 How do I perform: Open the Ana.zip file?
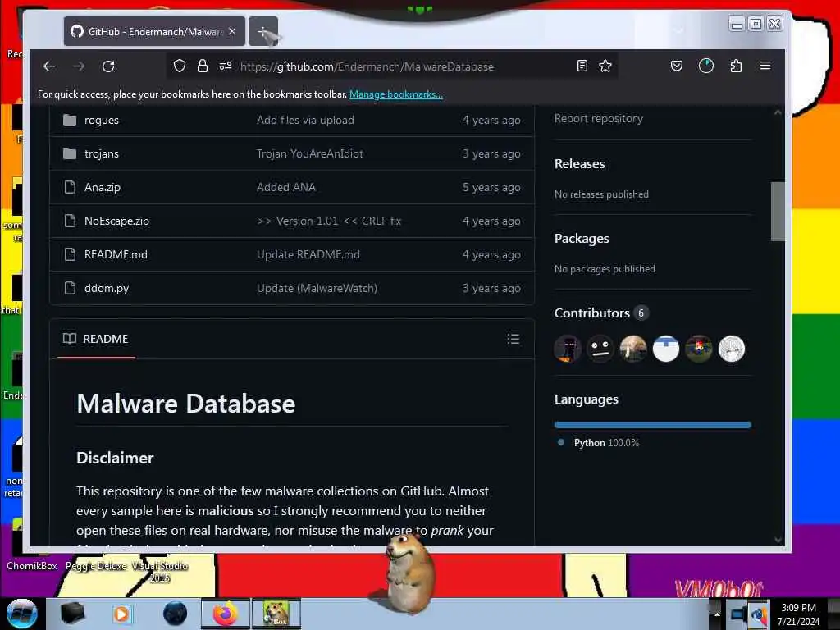click(x=103, y=188)
